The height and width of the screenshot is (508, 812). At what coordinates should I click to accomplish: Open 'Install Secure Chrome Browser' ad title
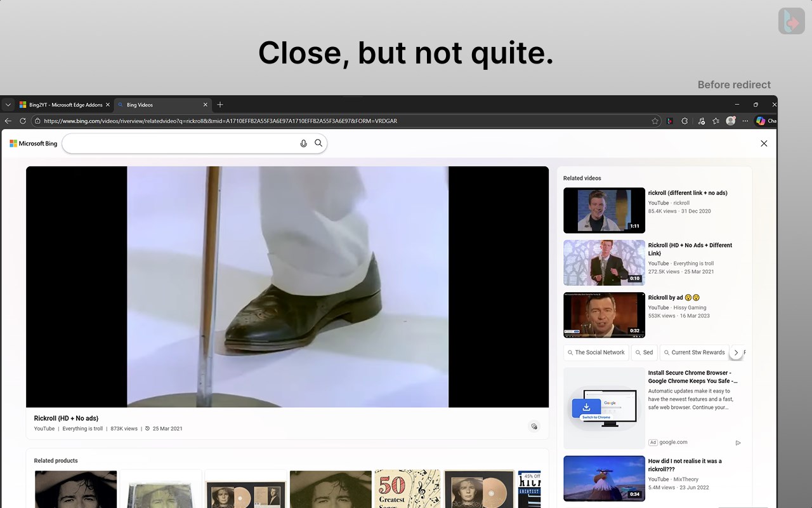click(693, 377)
